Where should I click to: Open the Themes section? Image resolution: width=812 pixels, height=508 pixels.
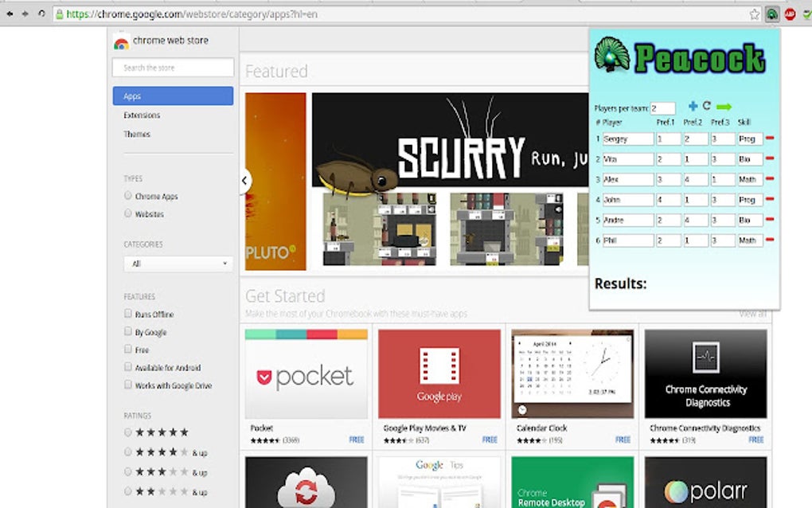[137, 134]
